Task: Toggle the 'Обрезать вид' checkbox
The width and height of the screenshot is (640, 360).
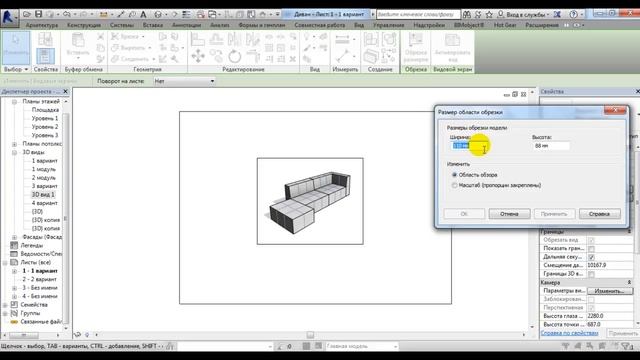Action: click(591, 240)
